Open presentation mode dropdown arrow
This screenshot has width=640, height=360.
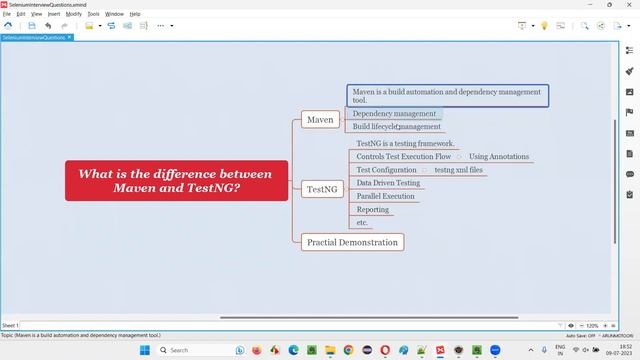(533, 26)
